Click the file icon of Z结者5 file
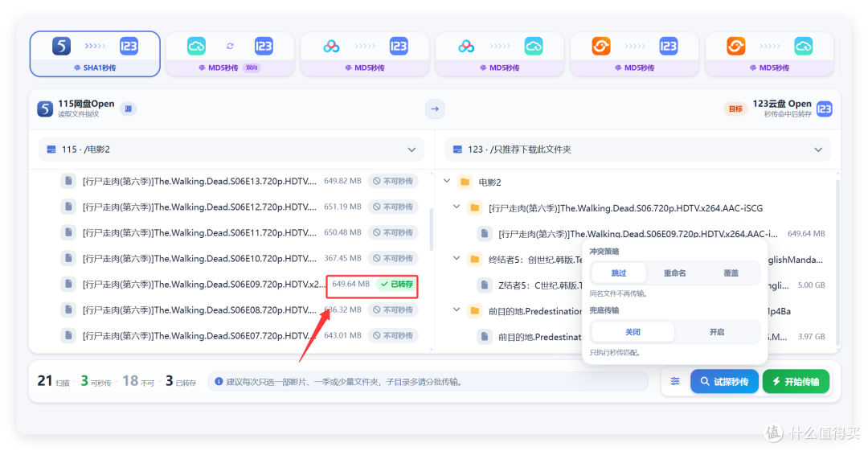 [x=485, y=285]
